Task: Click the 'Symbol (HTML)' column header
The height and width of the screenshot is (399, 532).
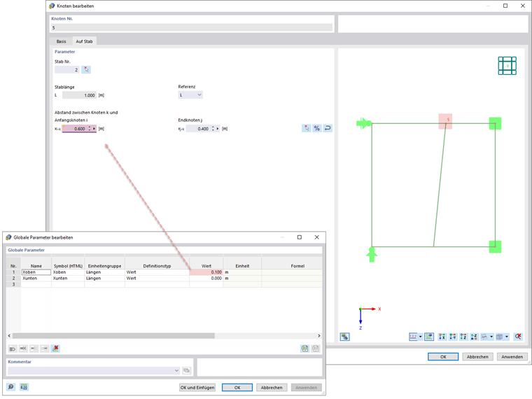Action: [x=68, y=266]
